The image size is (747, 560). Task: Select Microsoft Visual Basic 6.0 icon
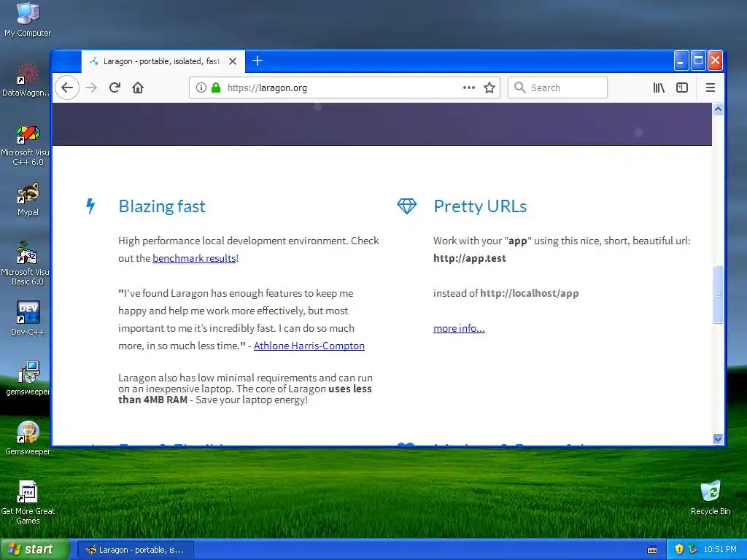coord(26,263)
